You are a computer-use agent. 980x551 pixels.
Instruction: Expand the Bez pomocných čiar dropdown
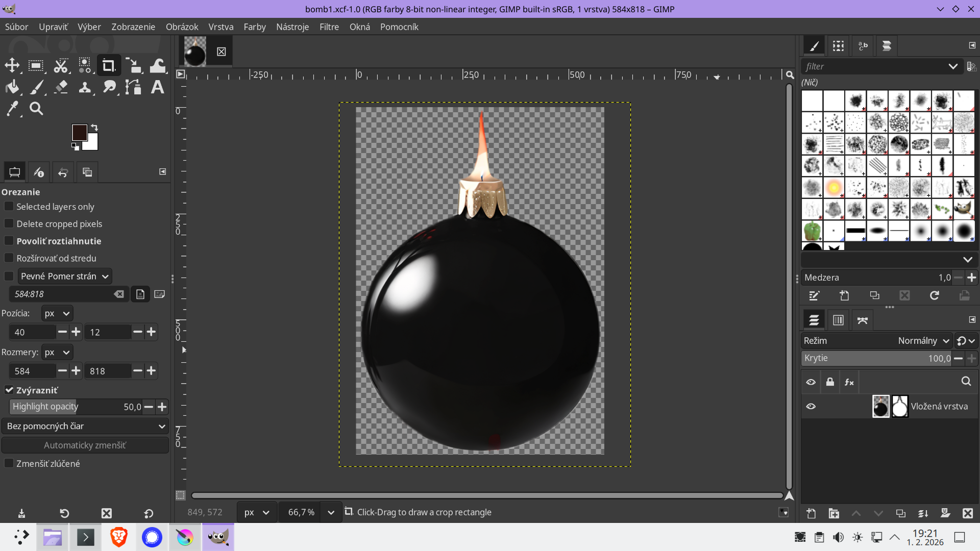coord(85,426)
